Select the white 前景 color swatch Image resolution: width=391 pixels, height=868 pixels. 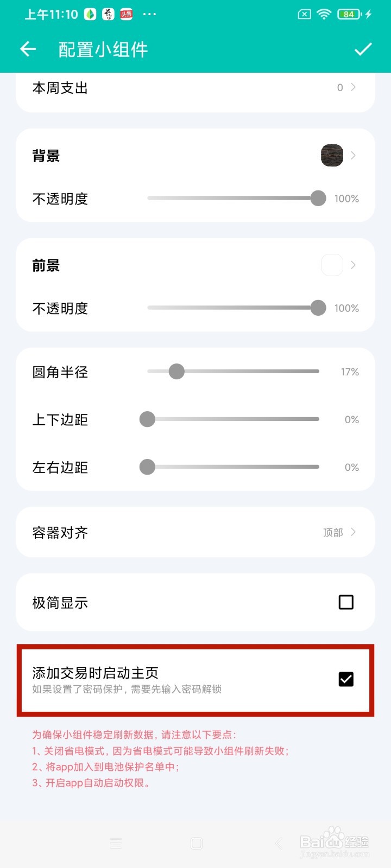(332, 265)
